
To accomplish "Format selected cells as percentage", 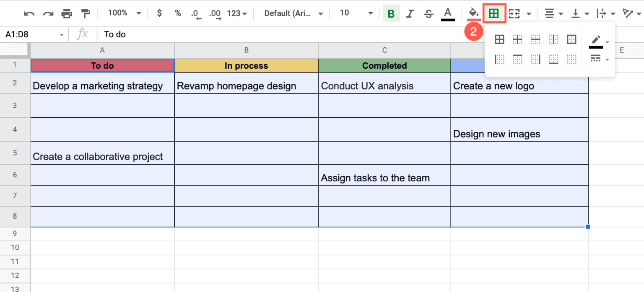I will 178,13.
